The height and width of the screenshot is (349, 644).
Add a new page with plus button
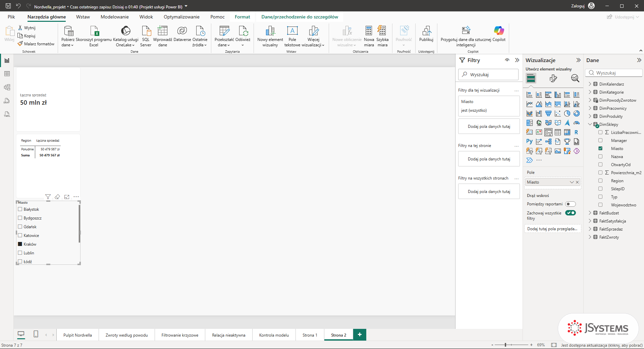coord(360,335)
